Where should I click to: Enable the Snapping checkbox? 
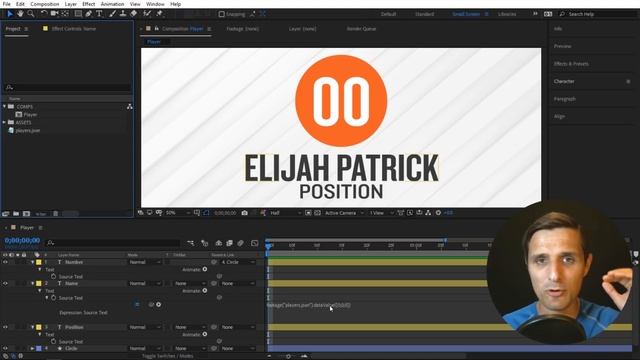(x=221, y=14)
